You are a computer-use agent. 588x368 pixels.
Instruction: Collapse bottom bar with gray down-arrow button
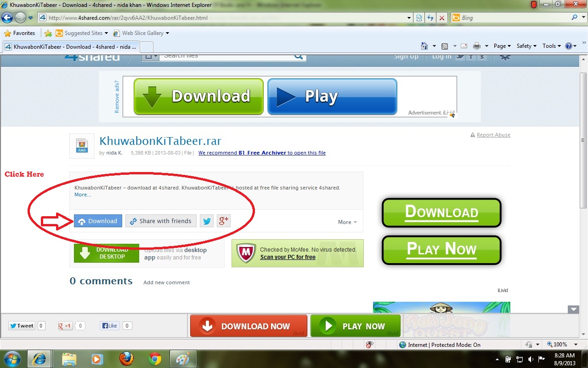coord(573,310)
